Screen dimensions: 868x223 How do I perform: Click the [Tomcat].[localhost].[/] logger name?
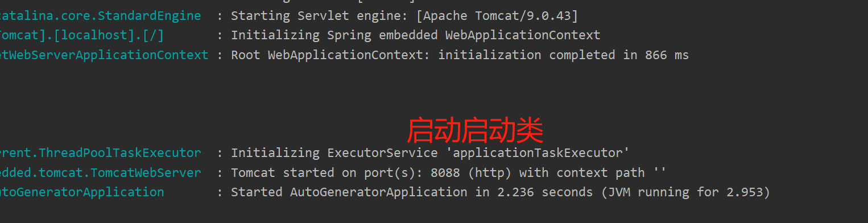[82, 35]
